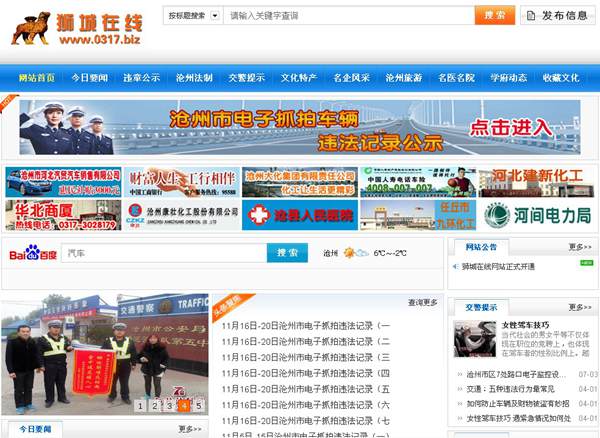Viewport: 600px width, 438px height.
Task: Select 学府动态 menu item
Action: point(509,78)
